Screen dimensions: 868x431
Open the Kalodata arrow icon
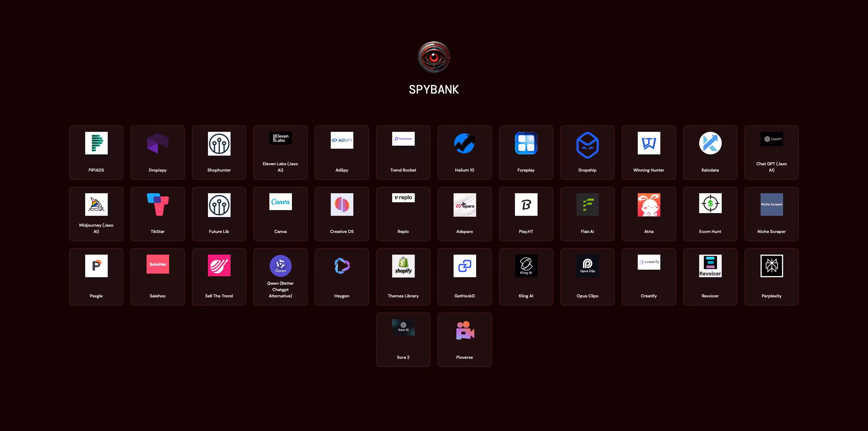[710, 143]
